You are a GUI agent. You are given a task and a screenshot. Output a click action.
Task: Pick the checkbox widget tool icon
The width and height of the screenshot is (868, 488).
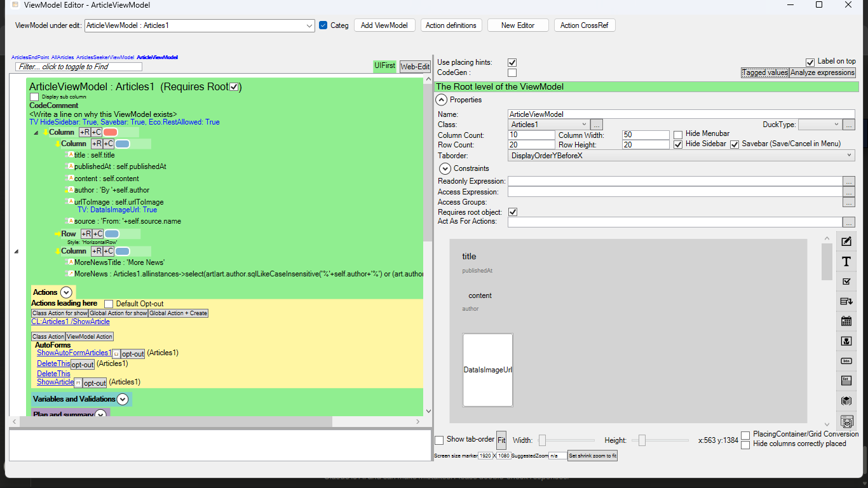pos(846,281)
